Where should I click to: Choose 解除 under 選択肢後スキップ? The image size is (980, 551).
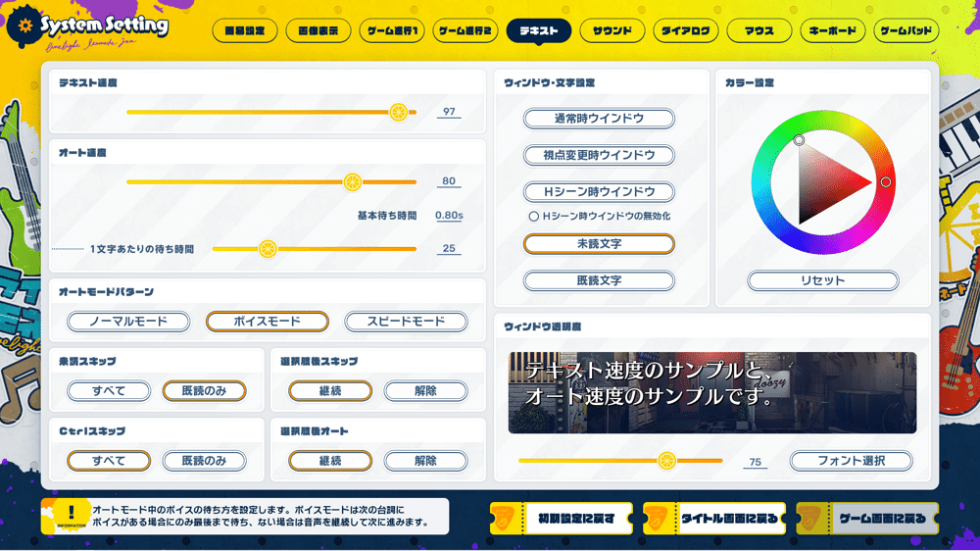[x=425, y=391]
